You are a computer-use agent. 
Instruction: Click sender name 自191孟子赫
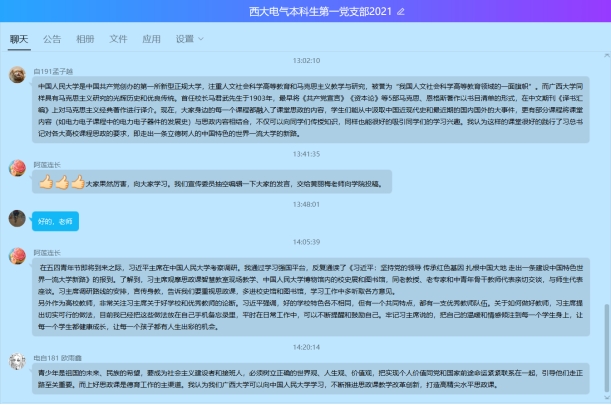(x=57, y=71)
